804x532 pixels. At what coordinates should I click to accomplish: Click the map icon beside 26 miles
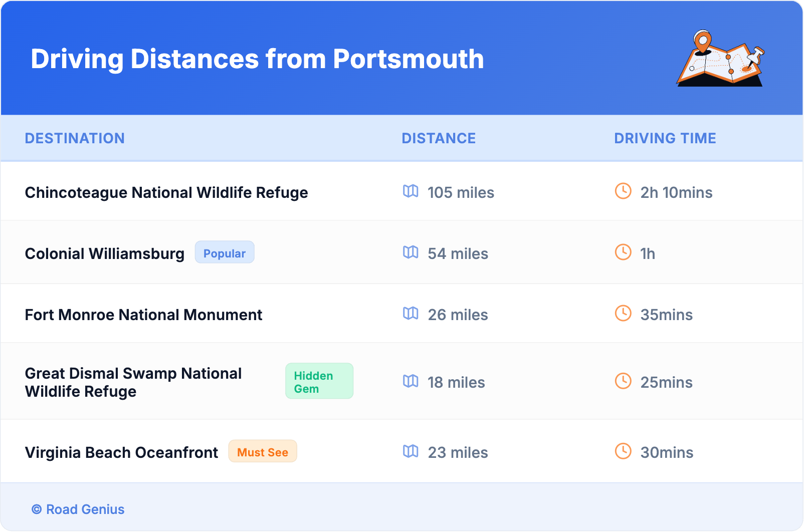411,314
